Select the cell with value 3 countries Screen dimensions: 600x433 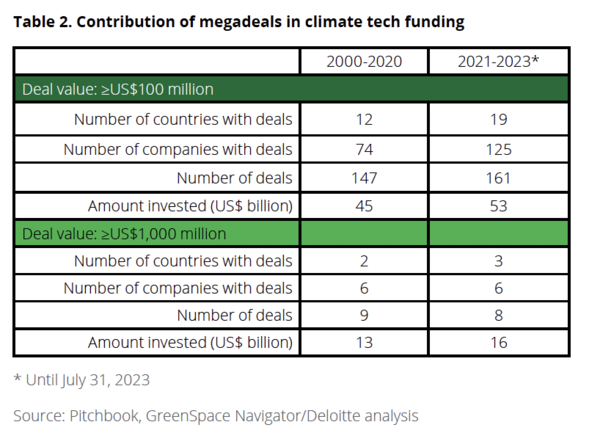click(x=495, y=261)
